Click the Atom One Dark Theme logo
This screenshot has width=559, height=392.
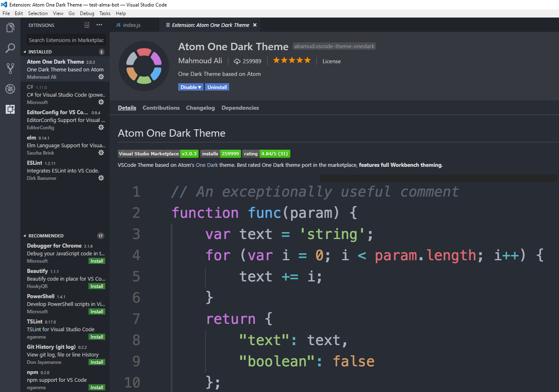click(144, 66)
